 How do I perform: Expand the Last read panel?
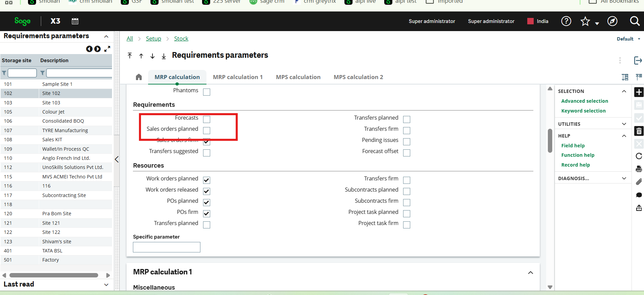click(106, 285)
